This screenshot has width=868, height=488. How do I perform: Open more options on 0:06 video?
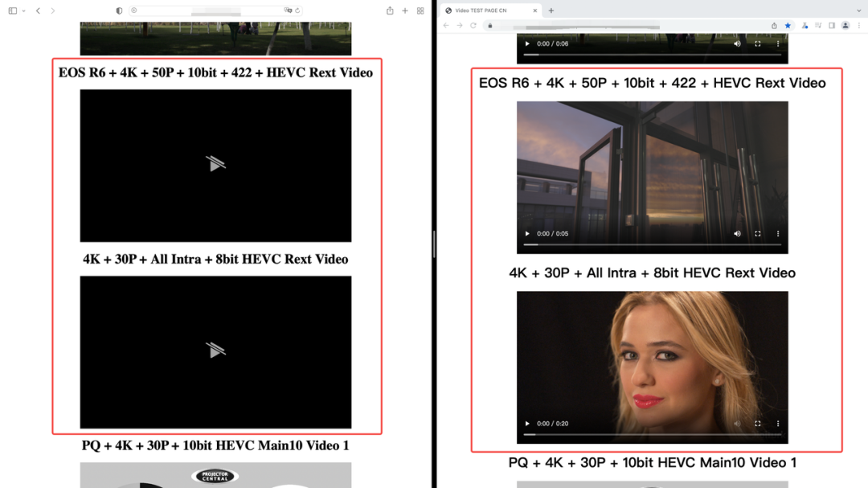pos(778,43)
